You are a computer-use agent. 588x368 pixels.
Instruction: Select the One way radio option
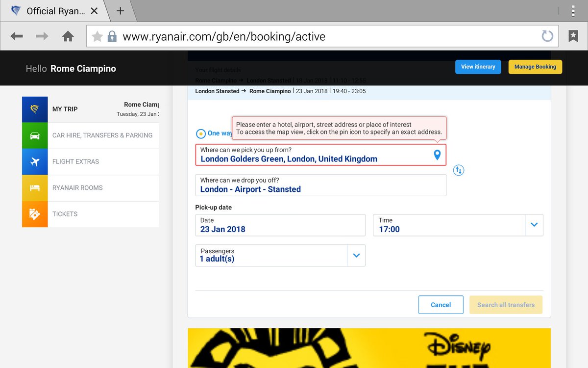(201, 133)
